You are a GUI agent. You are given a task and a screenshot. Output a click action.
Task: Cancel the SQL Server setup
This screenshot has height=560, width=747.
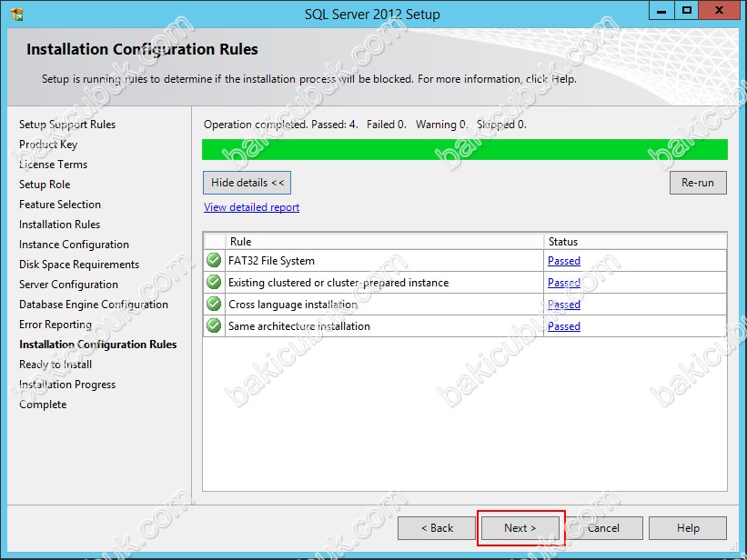point(603,528)
